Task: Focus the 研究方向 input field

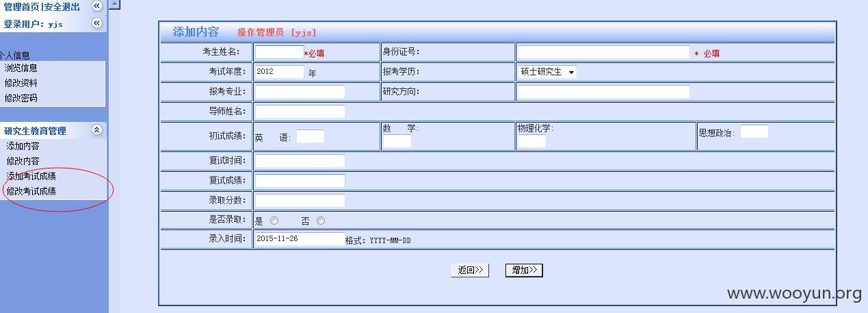Action: [603, 92]
